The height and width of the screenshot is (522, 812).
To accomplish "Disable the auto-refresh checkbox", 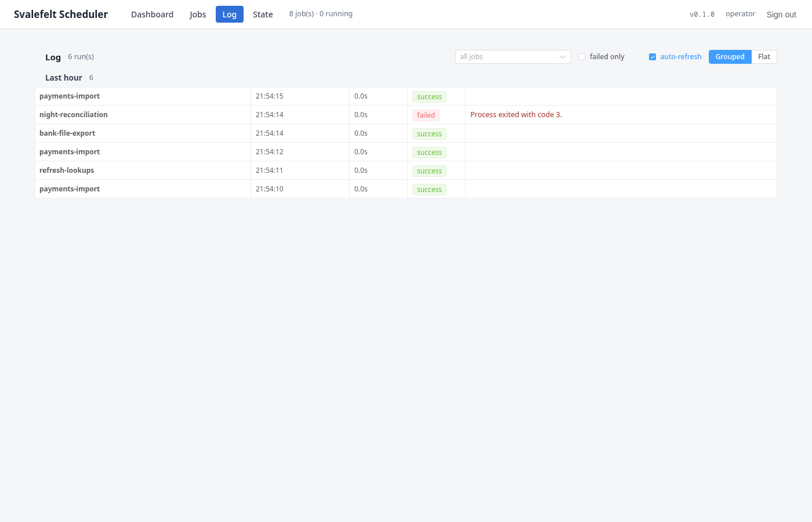I will [652, 57].
